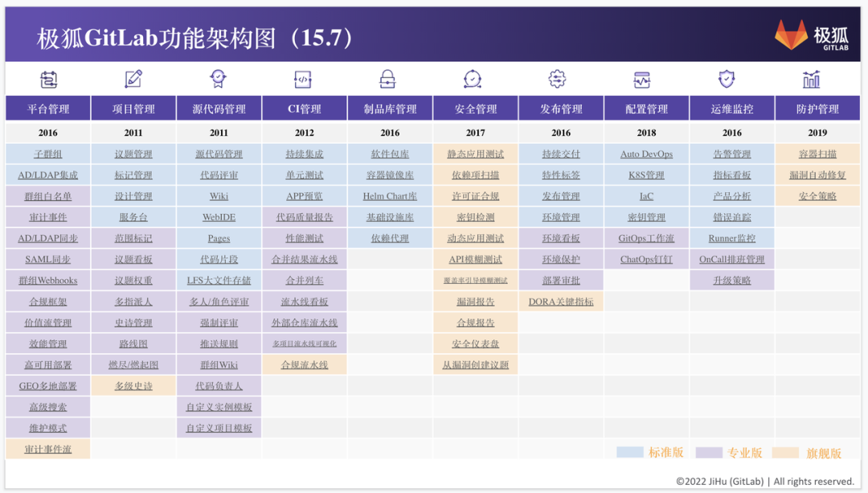Click the 发布管理 gear icon
Viewport: 868px width, 493px height.
pyautogui.click(x=557, y=79)
